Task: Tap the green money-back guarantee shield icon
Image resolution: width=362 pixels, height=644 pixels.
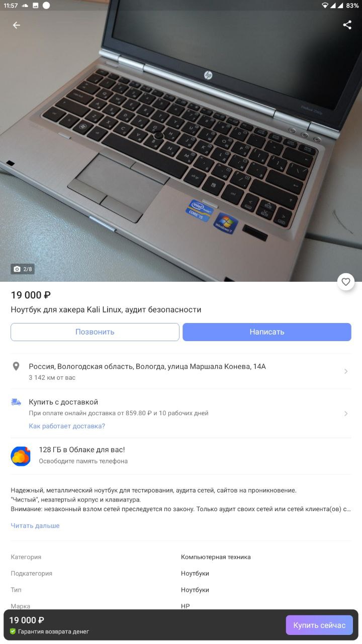Action: (x=13, y=631)
